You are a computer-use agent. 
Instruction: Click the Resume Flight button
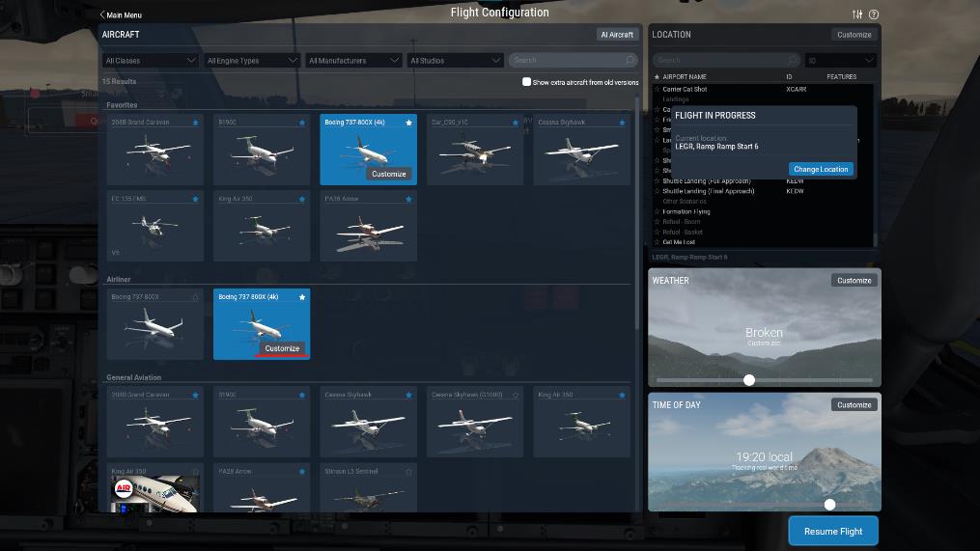[x=833, y=531]
